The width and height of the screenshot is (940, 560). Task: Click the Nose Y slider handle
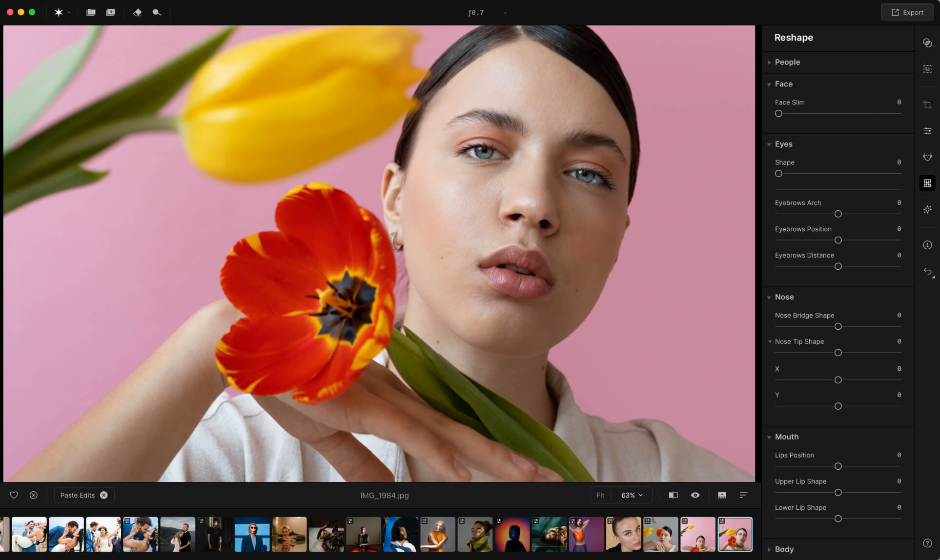point(838,406)
